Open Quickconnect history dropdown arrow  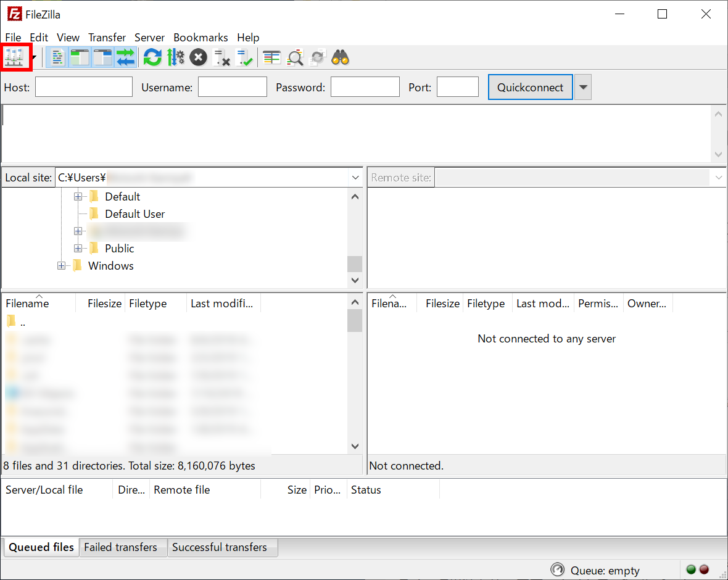coord(583,87)
